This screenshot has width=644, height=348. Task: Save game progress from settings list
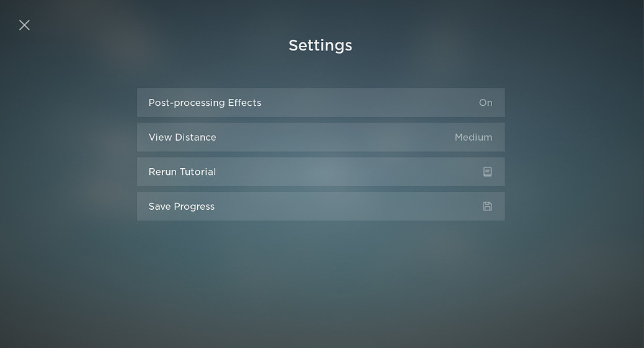pyautogui.click(x=320, y=207)
